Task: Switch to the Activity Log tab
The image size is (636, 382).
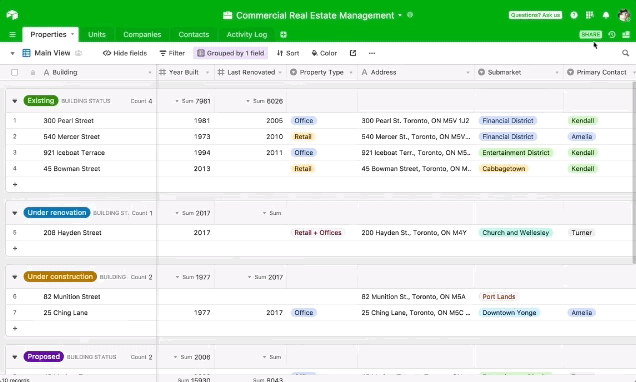Action: pyautogui.click(x=247, y=34)
